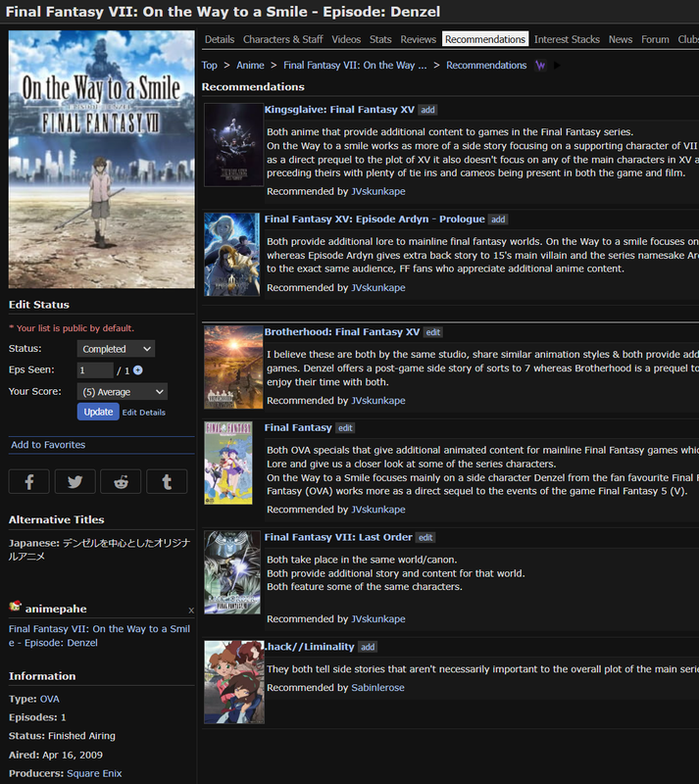
Task: Open the Brotherhood: Final Fantasy XV link
Action: pos(342,332)
